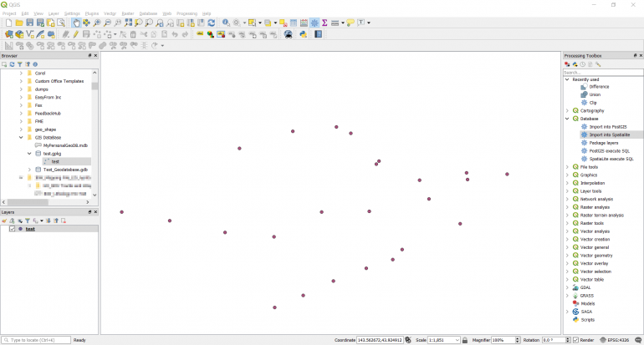Open the attribute table icon

point(293,23)
